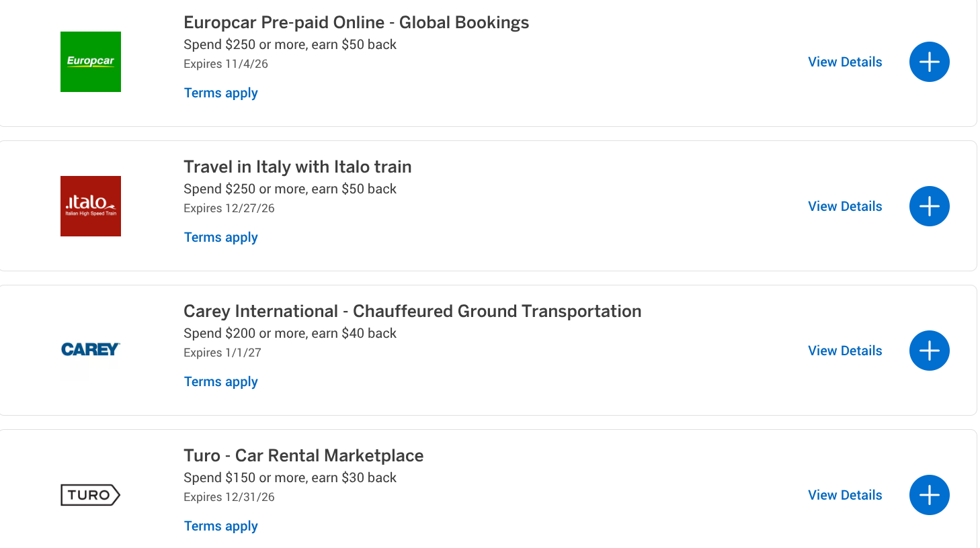The width and height of the screenshot is (980, 548).
Task: Click the Italo red logo
Action: [x=91, y=206]
